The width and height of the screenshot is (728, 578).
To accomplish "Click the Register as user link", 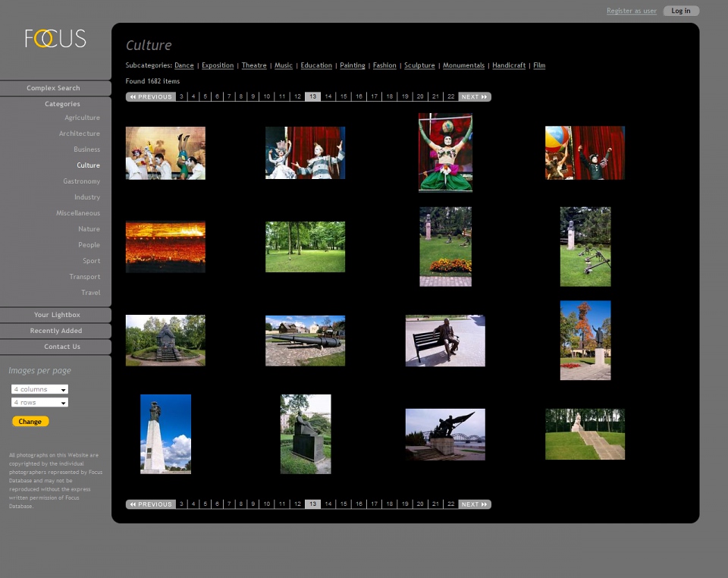I will pyautogui.click(x=631, y=11).
